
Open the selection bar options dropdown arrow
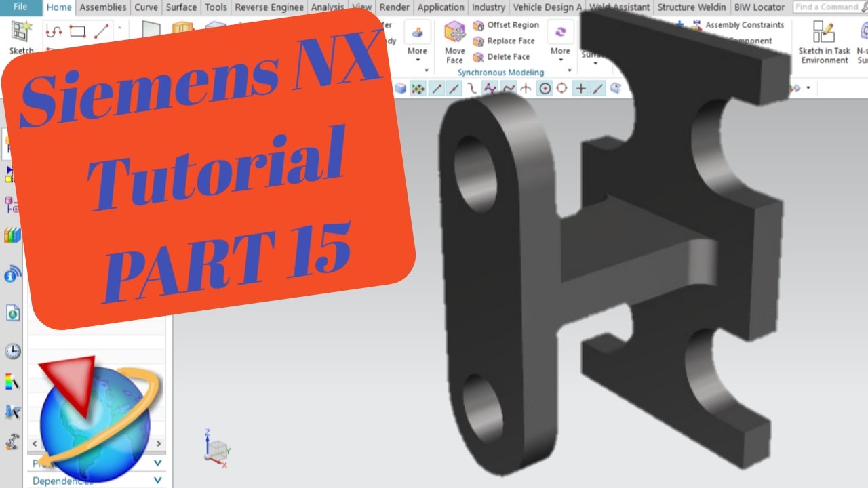click(x=808, y=88)
